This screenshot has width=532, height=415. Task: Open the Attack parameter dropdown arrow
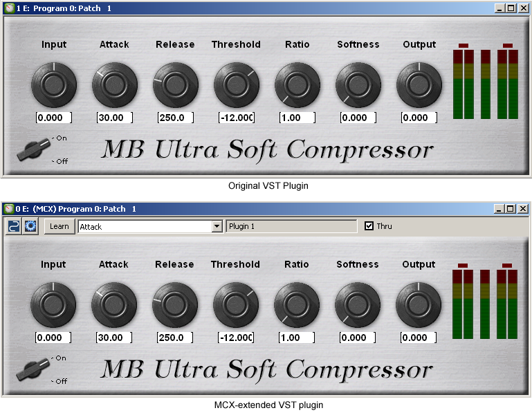217,226
